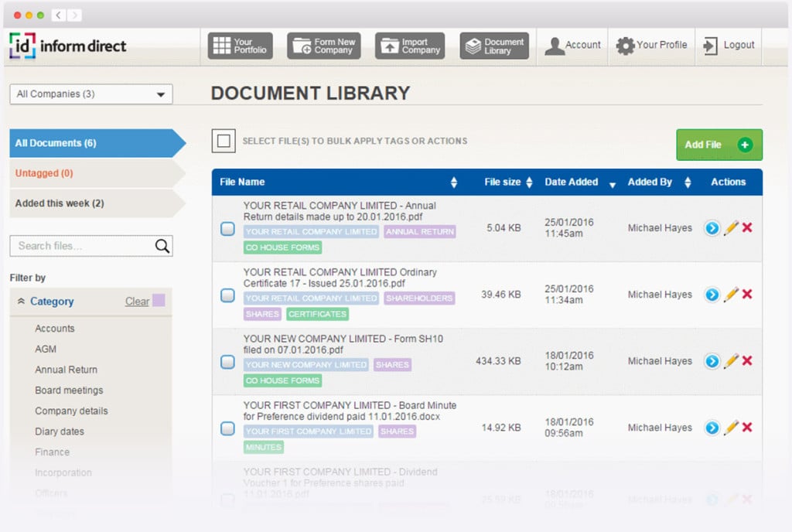
Task: Open the Added this week filter
Action: [60, 201]
